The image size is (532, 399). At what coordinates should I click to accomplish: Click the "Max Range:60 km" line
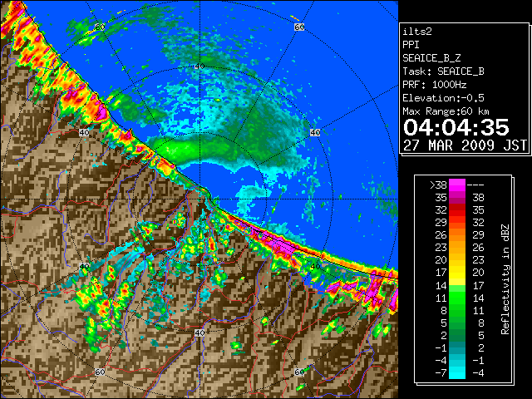point(446,111)
